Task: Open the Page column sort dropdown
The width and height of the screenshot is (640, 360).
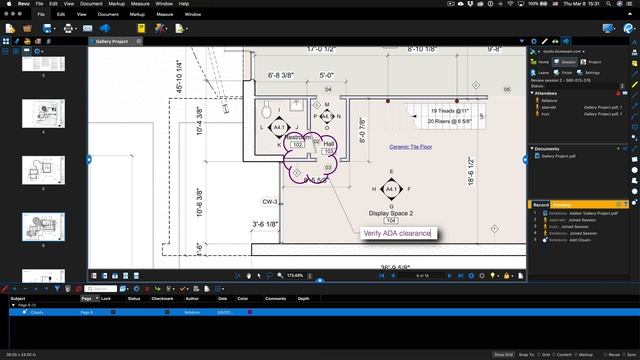Action: point(97,298)
